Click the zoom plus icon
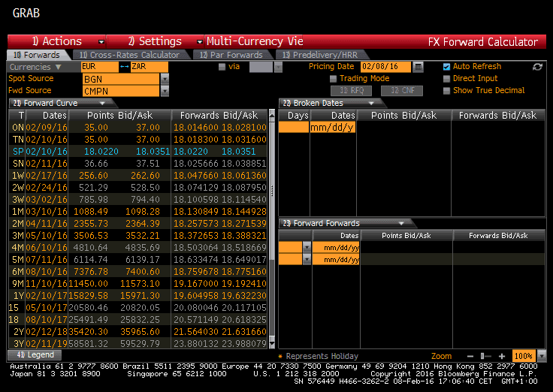Screen dimensions: 553x392 click(502, 356)
